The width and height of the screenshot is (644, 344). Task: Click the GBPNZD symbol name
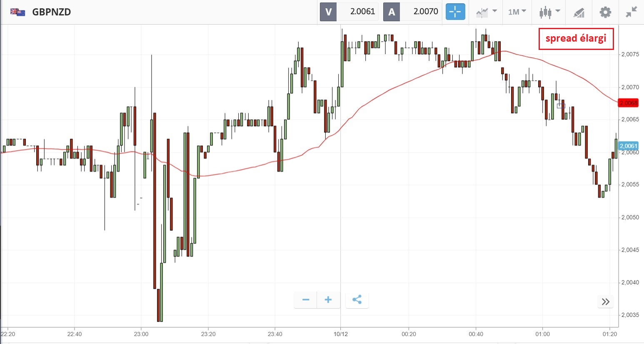click(52, 12)
